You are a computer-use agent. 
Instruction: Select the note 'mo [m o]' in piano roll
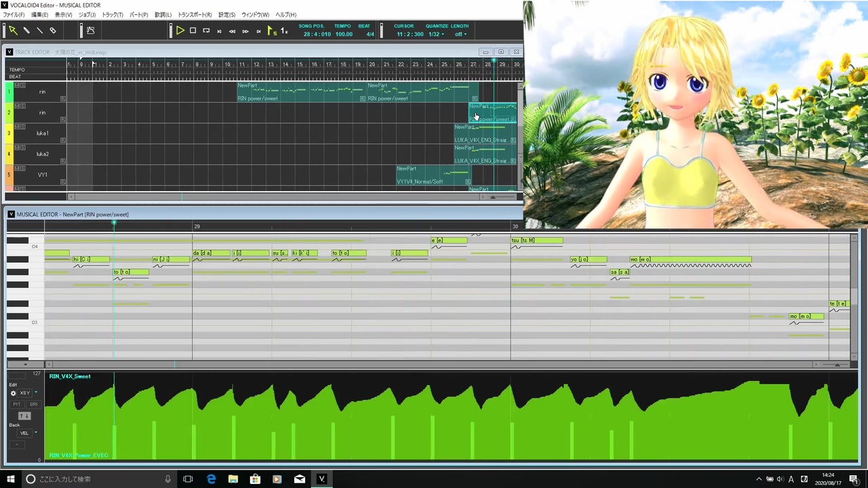(807, 317)
